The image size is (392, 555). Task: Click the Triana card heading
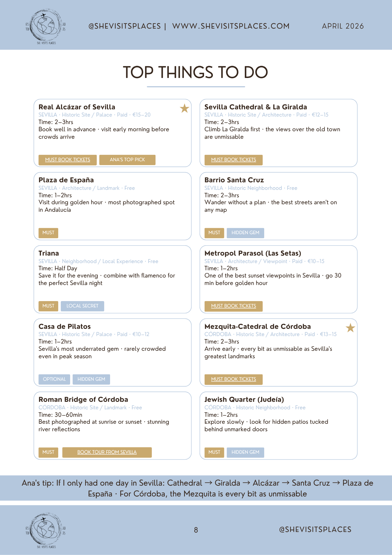49,253
